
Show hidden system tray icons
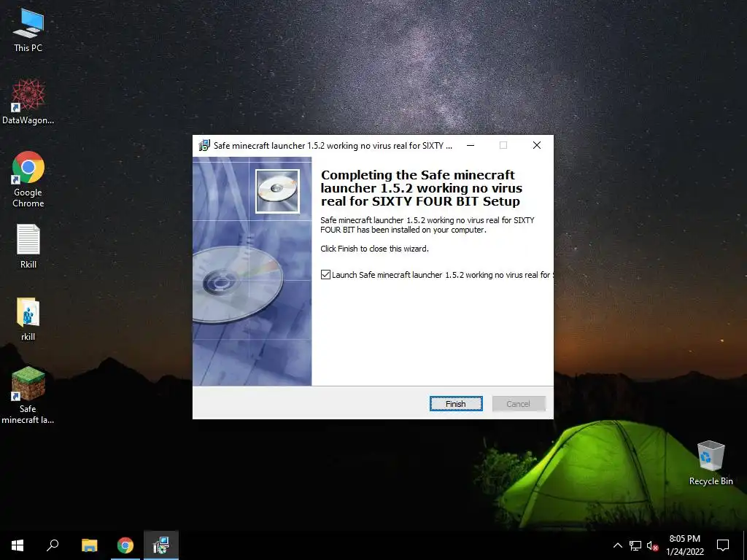click(617, 545)
